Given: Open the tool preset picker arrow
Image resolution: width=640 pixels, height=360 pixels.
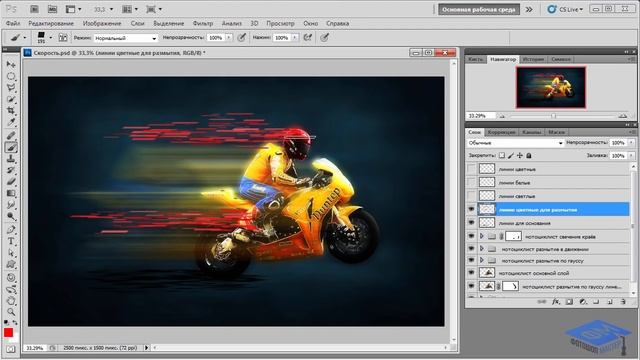Looking at the screenshot, I should click(25, 38).
